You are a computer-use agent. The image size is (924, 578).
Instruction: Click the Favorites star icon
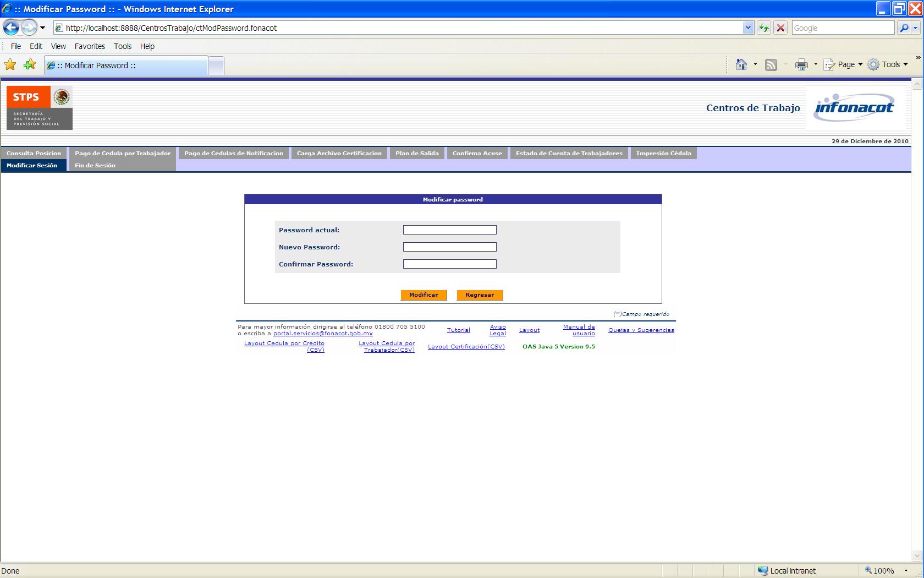(x=10, y=65)
